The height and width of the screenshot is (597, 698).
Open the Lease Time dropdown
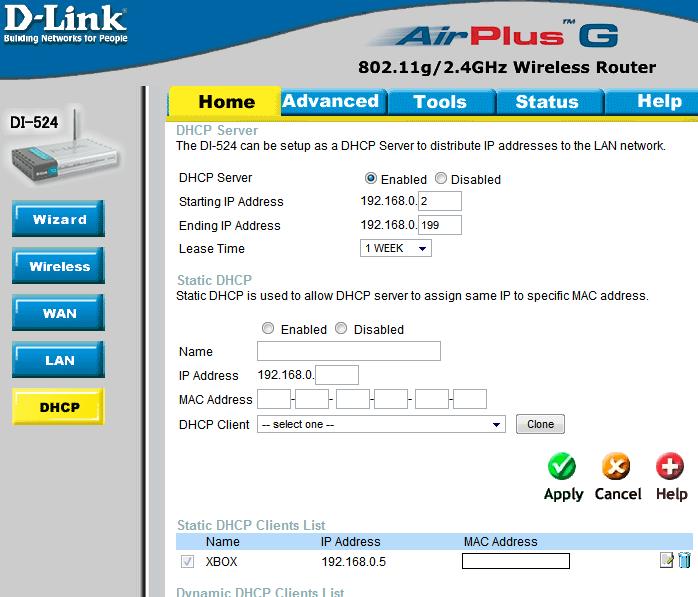point(396,248)
